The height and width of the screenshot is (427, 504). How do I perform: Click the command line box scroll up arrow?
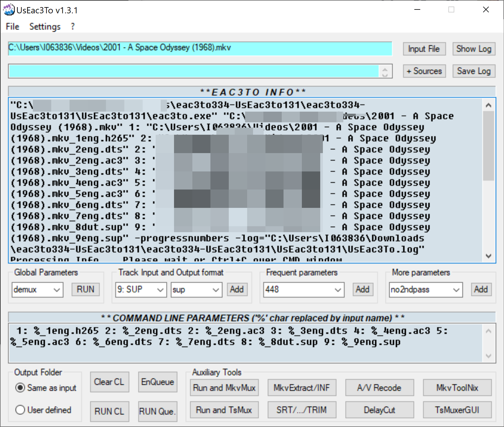point(489,331)
